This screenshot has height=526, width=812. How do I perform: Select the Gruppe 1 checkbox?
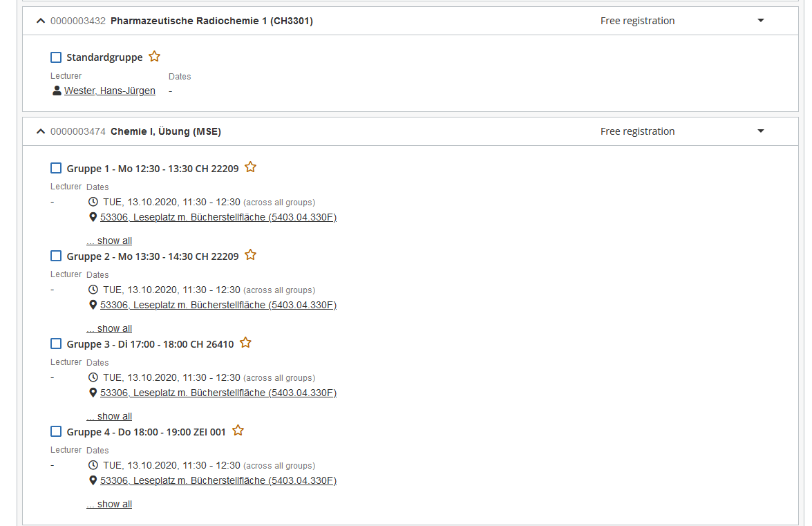coord(56,168)
